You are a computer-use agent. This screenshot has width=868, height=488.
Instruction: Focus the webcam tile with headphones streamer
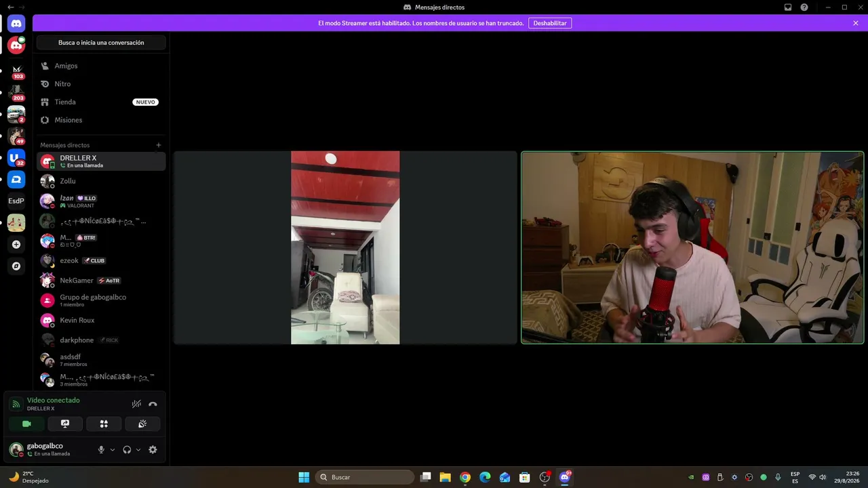[692, 247]
